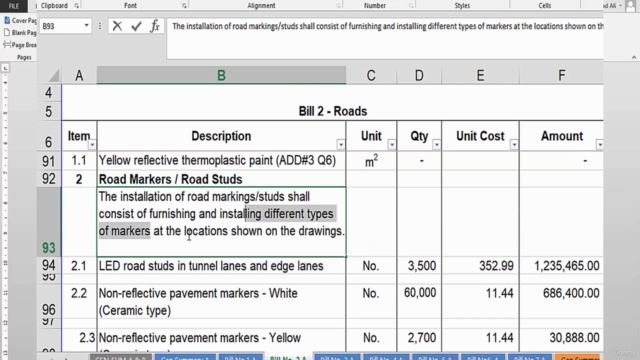Image resolution: width=640 pixels, height=360 pixels.
Task: Select row 4 header
Action: (x=49, y=93)
